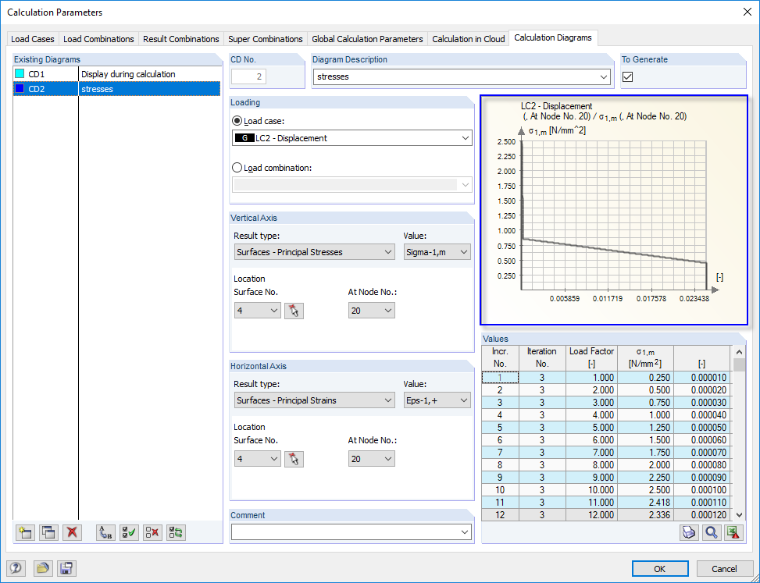Screen dimensions: 760x583
Task: Click the print icon under Values table
Action: point(689,532)
